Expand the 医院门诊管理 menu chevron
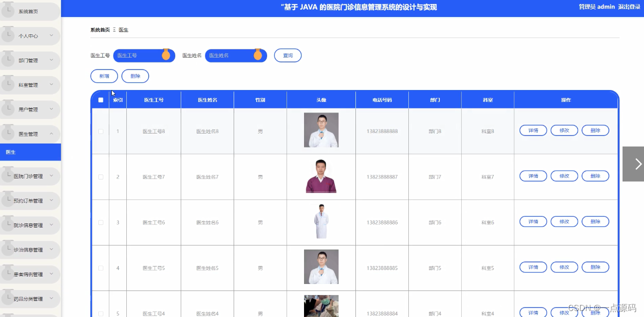This screenshot has height=317, width=644. (x=51, y=176)
